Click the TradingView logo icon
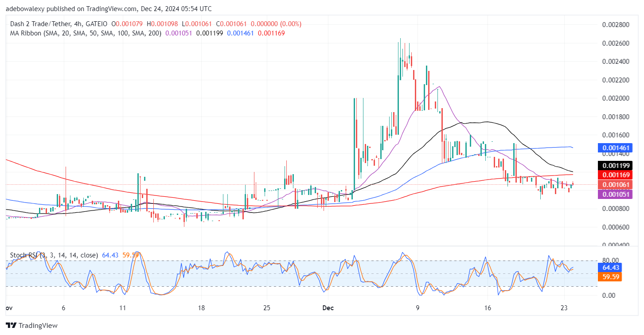This screenshot has width=644, height=335. tap(12, 325)
